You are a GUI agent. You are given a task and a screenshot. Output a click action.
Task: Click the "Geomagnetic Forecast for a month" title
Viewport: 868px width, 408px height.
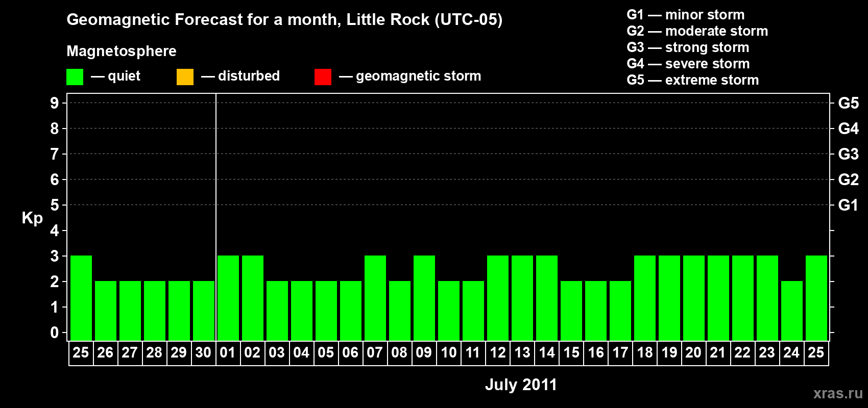[x=284, y=20]
